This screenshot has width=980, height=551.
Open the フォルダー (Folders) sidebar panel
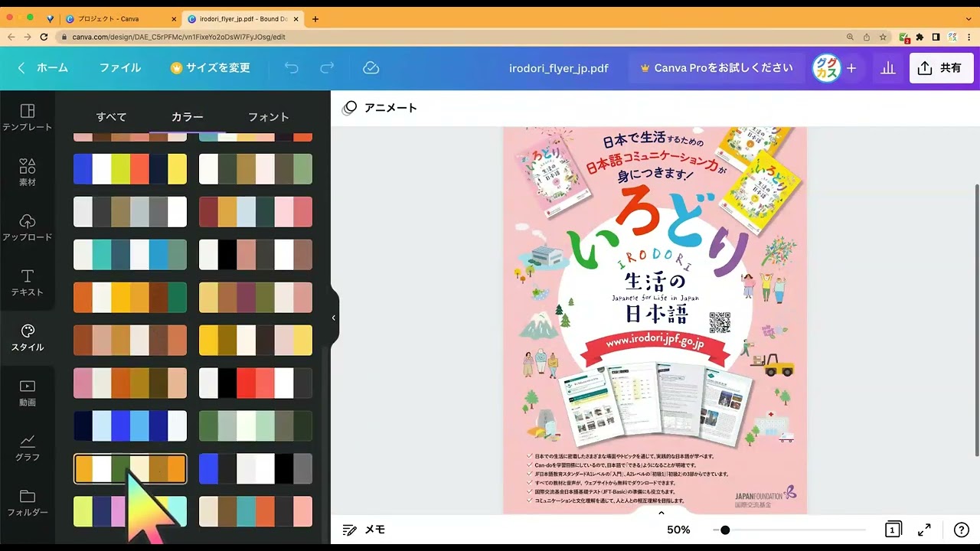pyautogui.click(x=27, y=503)
